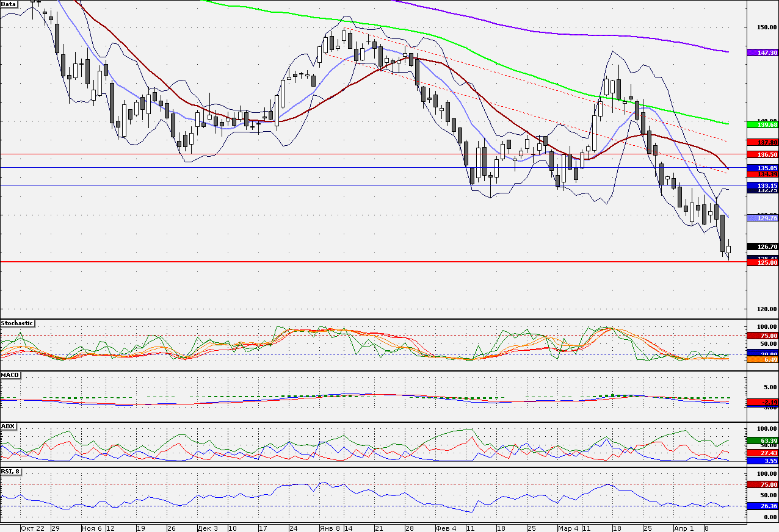Click the 21 date label in Янв

click(379, 528)
